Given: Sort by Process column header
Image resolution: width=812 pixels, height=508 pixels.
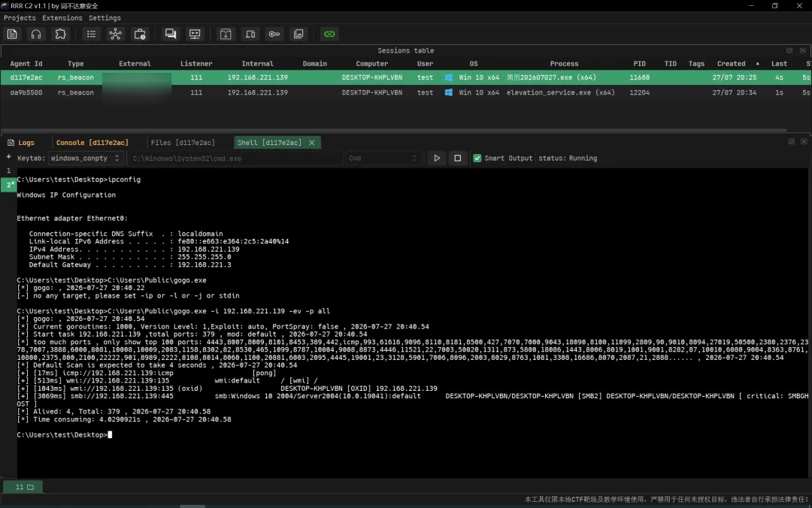Looking at the screenshot, I should pyautogui.click(x=564, y=64).
